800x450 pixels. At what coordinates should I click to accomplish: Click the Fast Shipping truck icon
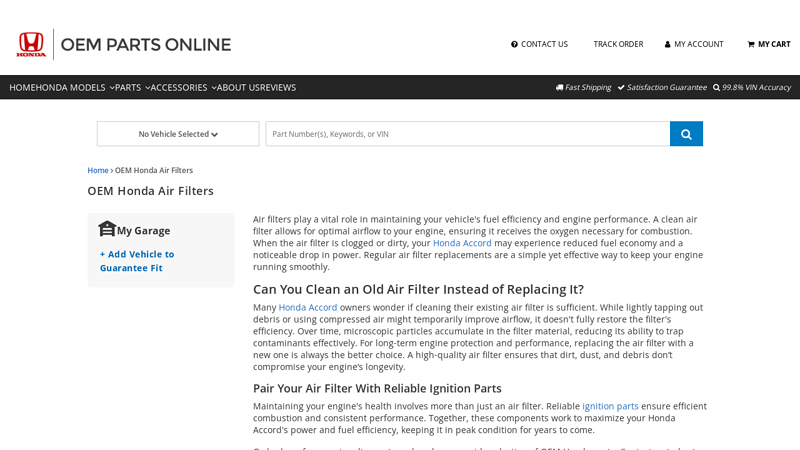pyautogui.click(x=559, y=87)
